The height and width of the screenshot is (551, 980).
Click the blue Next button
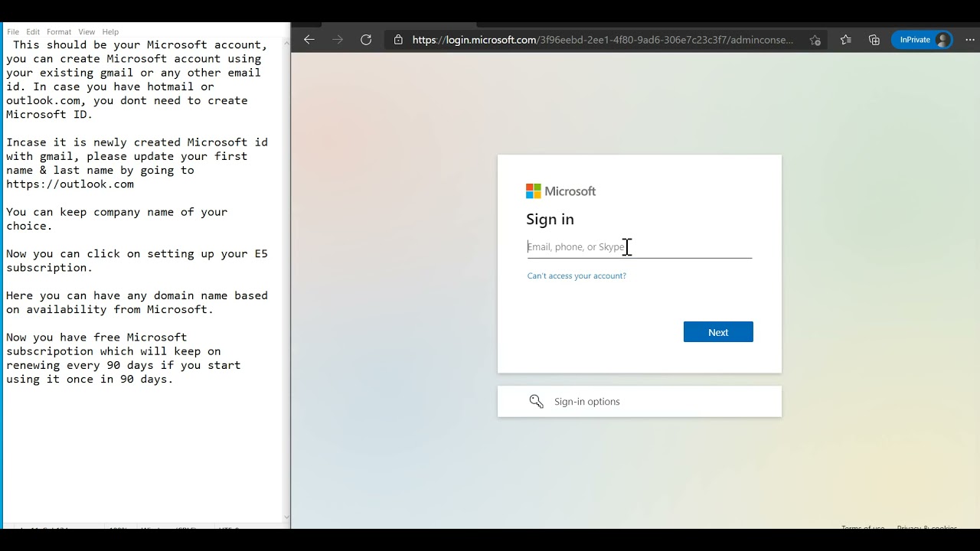click(x=718, y=332)
